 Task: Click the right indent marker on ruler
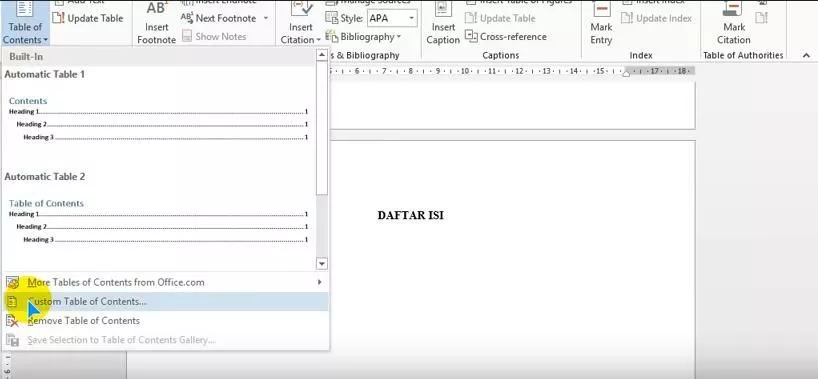point(627,73)
